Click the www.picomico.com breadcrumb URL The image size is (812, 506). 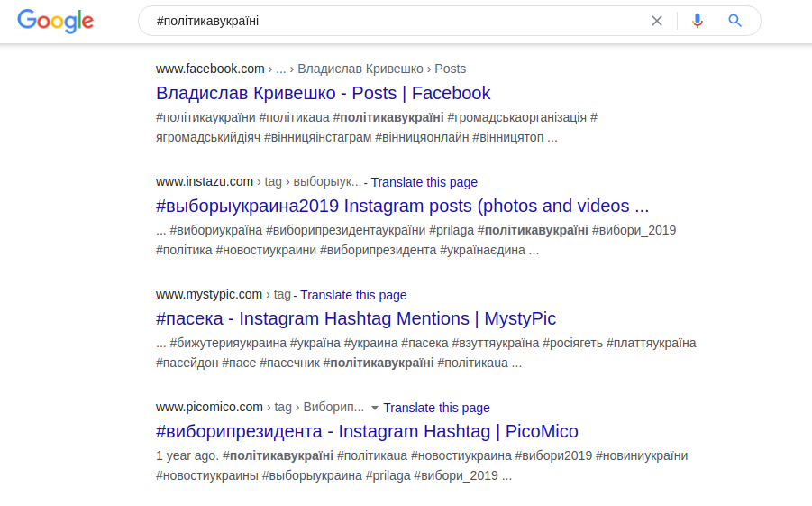click(209, 407)
